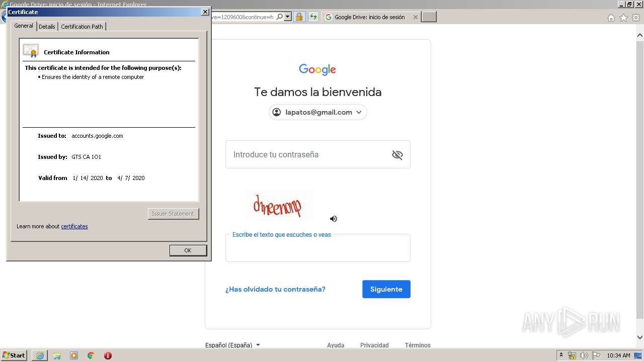Play the audio captcha speaker icon
The image size is (644, 362).
pyautogui.click(x=333, y=219)
